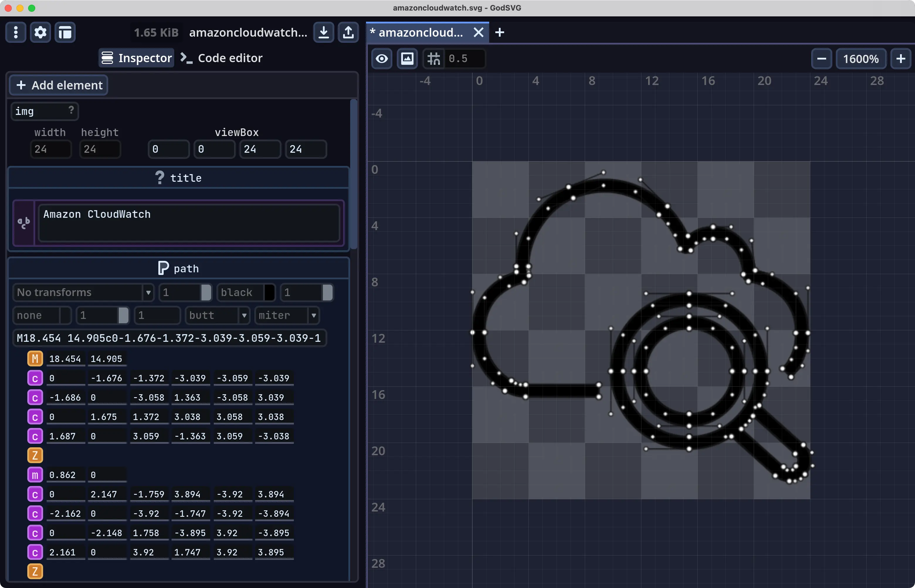The width and height of the screenshot is (915, 588).
Task: Click the reference image icon
Action: click(x=407, y=59)
